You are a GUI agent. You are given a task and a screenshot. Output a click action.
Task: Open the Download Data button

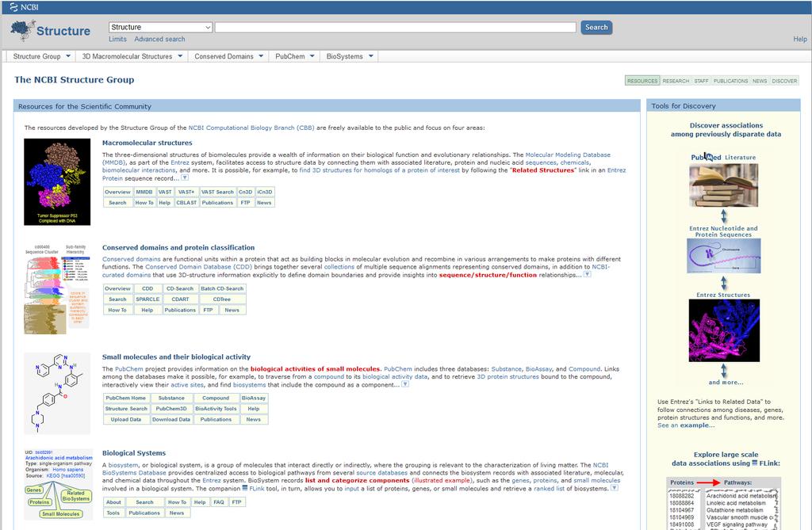[x=171, y=420]
